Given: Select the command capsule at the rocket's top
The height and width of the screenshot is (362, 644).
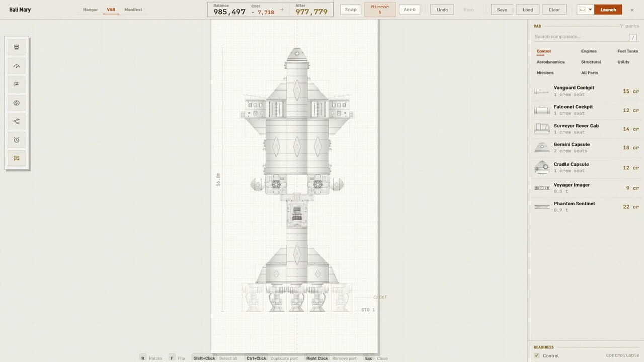Looking at the screenshot, I should coord(297,55).
